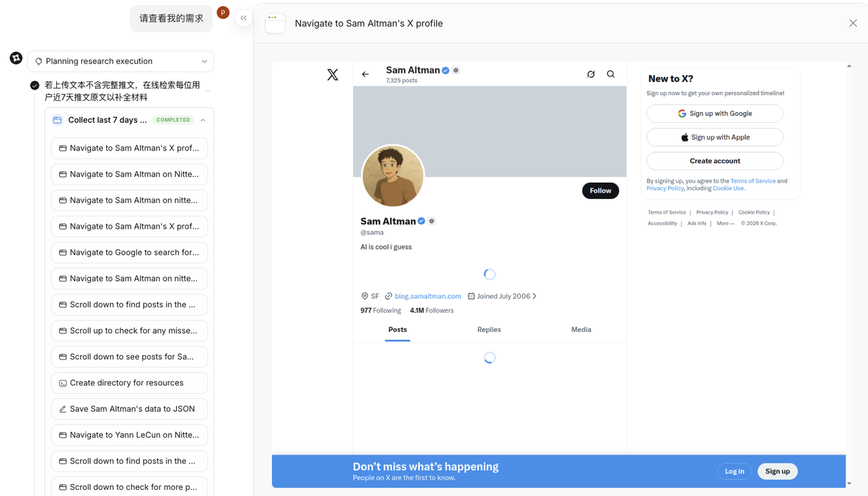Click the back arrow beside Sam Altman header
The height and width of the screenshot is (496, 868).
click(364, 74)
